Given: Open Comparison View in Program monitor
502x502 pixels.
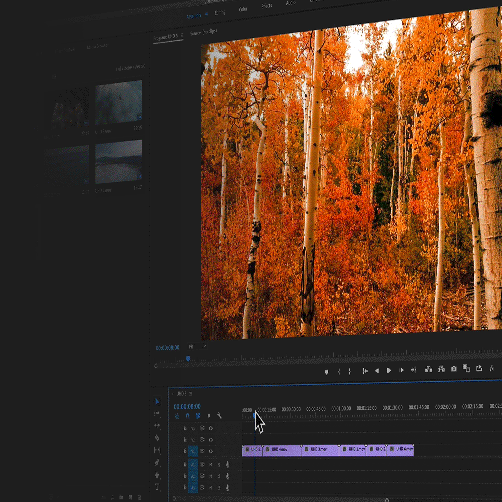Looking at the screenshot, I should click(x=466, y=368).
